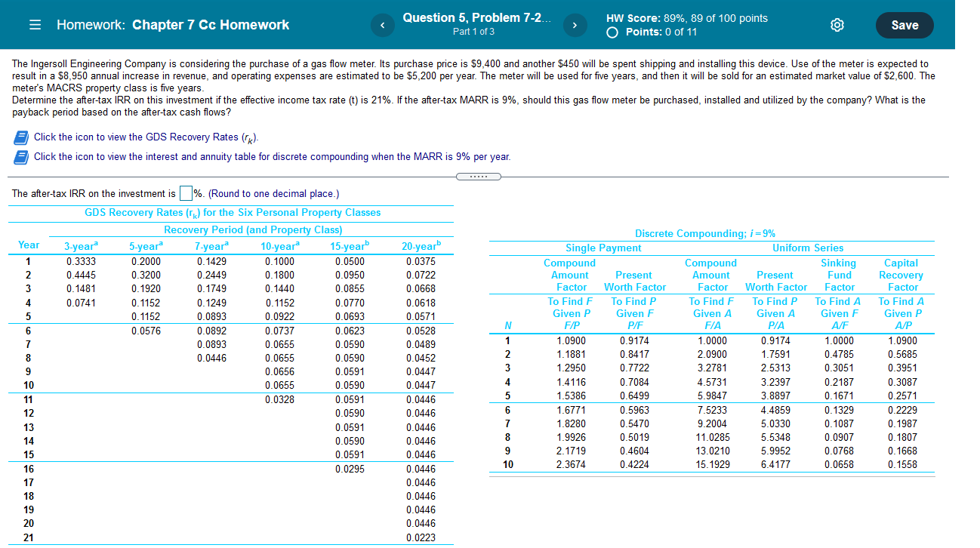This screenshot has width=980, height=548.
Task: Click the Save button
Action: 904,25
